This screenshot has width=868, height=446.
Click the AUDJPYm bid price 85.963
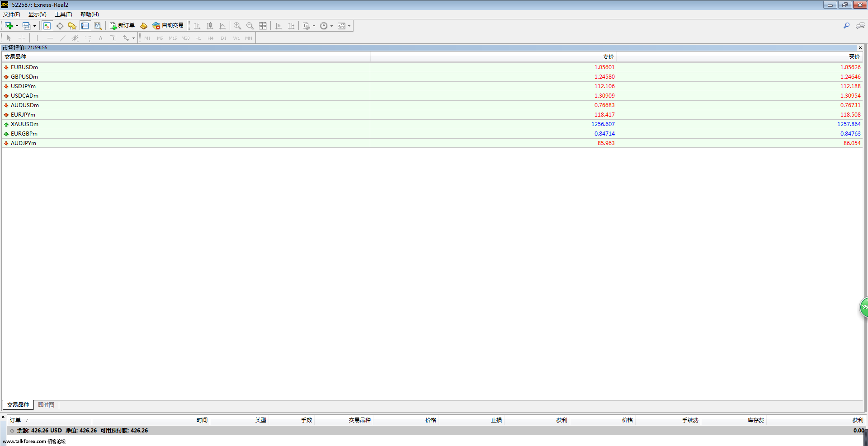(x=606, y=143)
